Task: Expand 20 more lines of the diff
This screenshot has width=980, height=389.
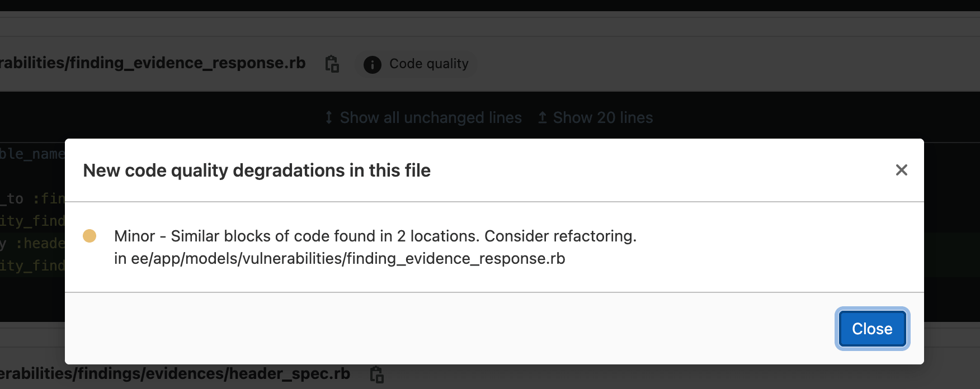Action: click(603, 117)
